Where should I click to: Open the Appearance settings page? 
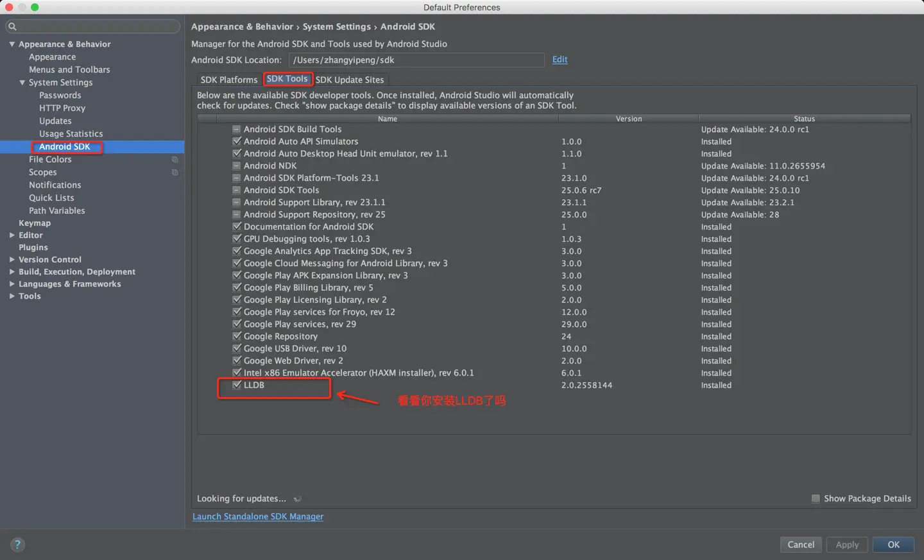tap(52, 57)
